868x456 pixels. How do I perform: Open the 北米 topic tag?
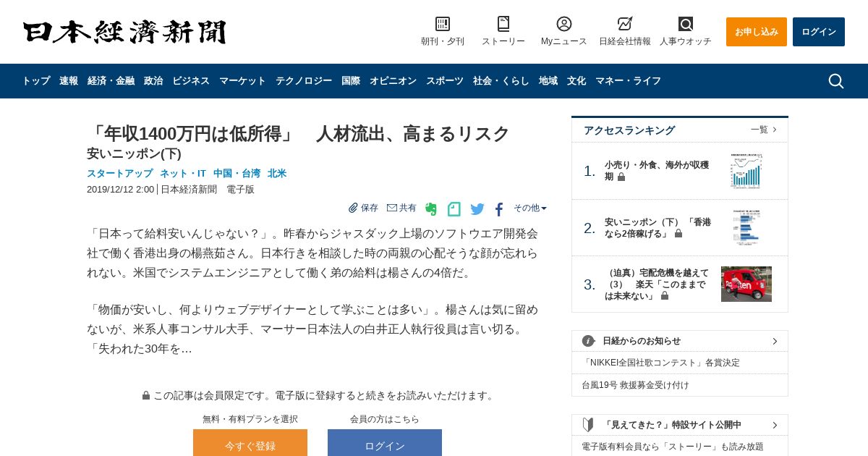[277, 173]
